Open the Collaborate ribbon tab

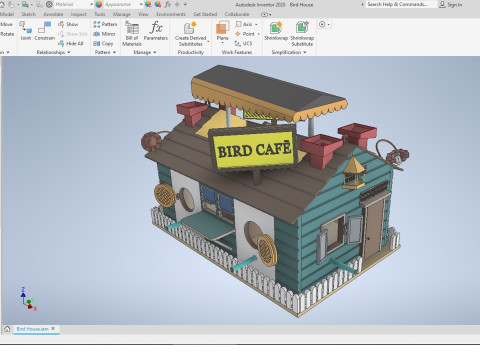pos(237,14)
